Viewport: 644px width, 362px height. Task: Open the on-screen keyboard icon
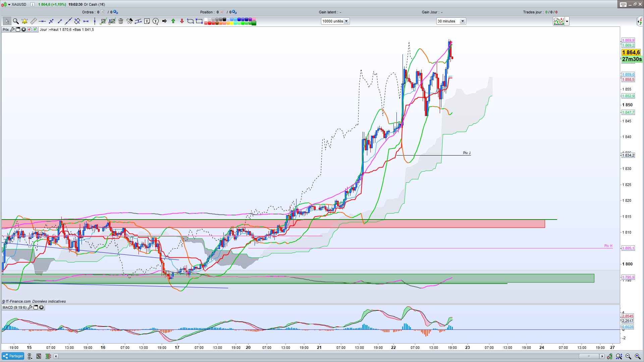point(623,4)
